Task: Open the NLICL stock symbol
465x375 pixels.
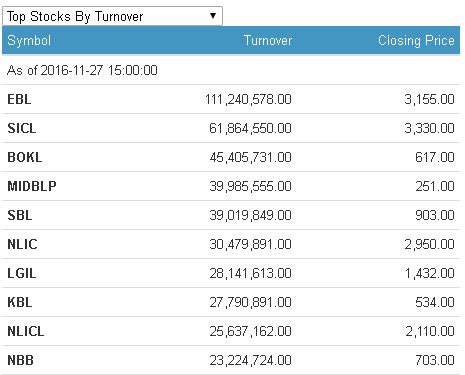Action: click(x=26, y=331)
